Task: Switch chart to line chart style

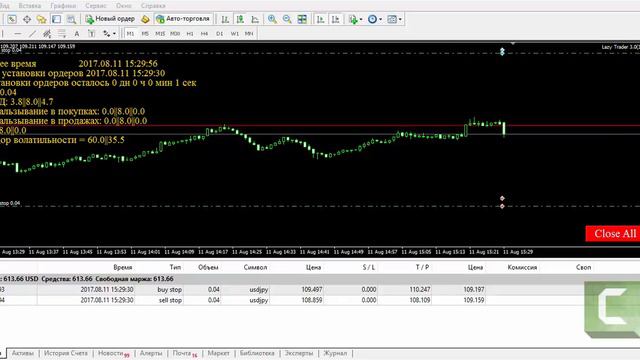Action: pyautogui.click(x=255, y=19)
